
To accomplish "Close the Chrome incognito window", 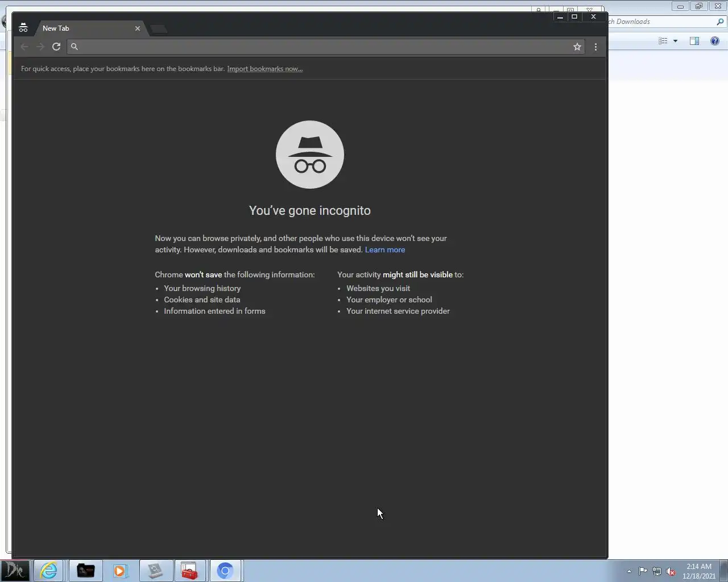I will 593,17.
